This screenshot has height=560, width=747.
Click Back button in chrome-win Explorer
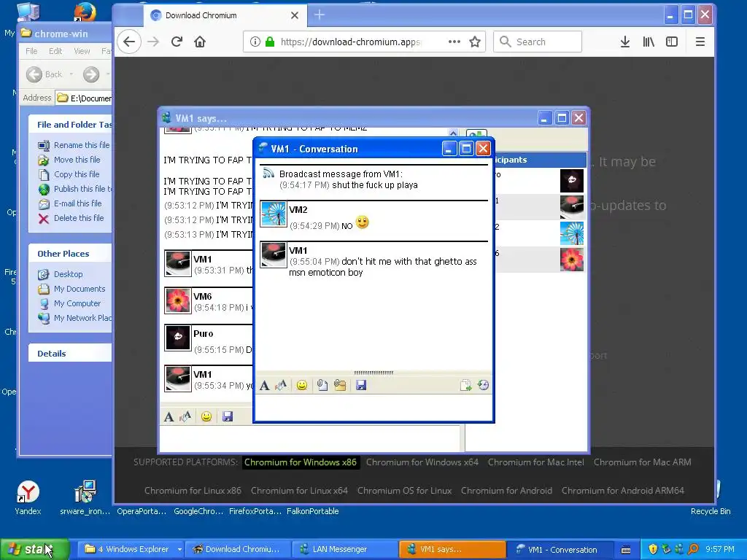(x=44, y=74)
